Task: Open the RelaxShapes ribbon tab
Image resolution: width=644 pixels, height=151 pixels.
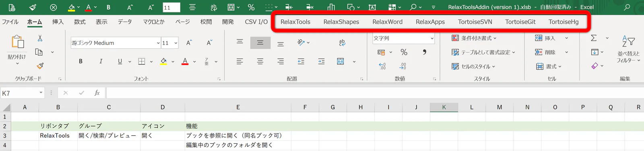Action: [341, 22]
